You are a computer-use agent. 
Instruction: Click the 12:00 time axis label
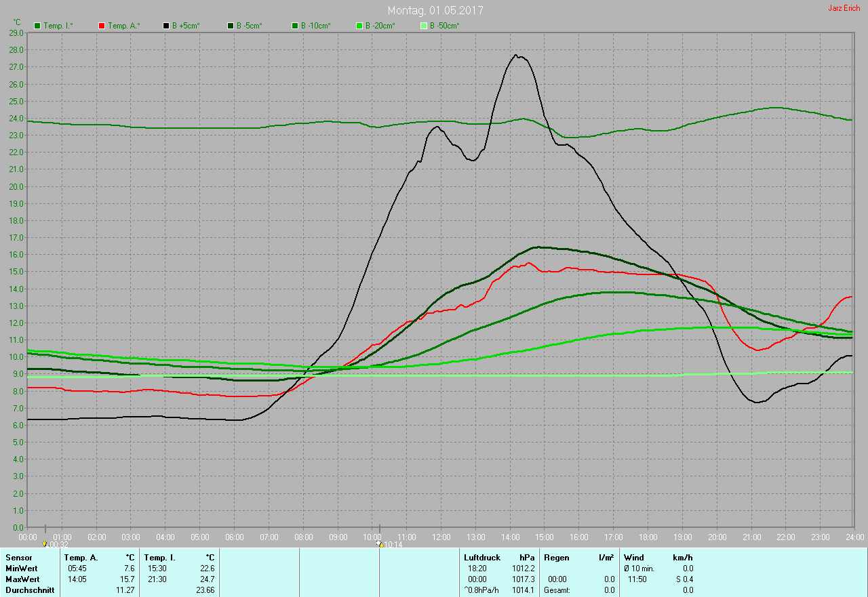coord(441,537)
